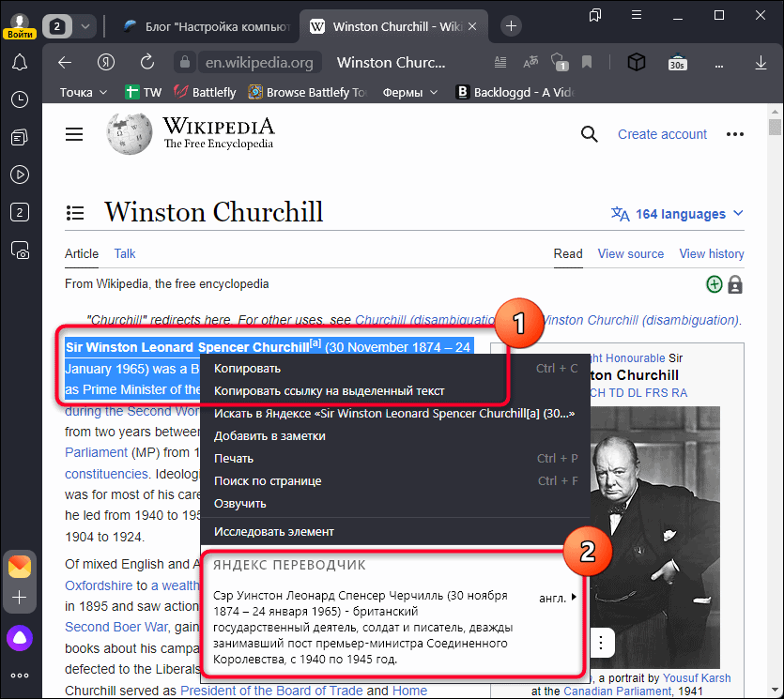
Task: Take a screenshot with camera icon
Action: click(x=20, y=250)
